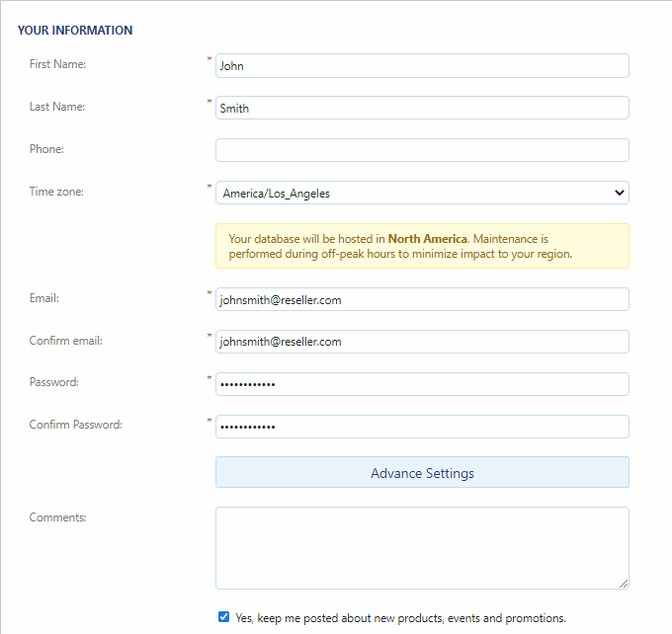Focus the Last Name text box
Screen dimensions: 672x634
422,109
